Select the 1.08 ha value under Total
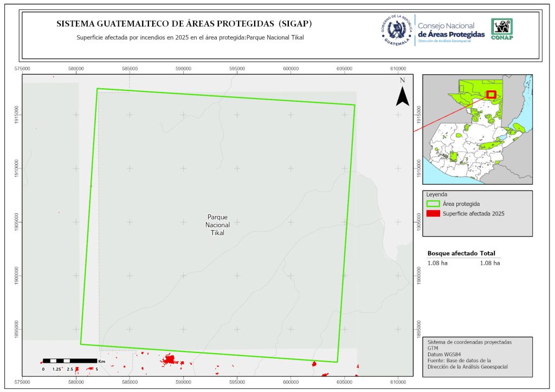The height and width of the screenshot is (392, 555). (489, 263)
